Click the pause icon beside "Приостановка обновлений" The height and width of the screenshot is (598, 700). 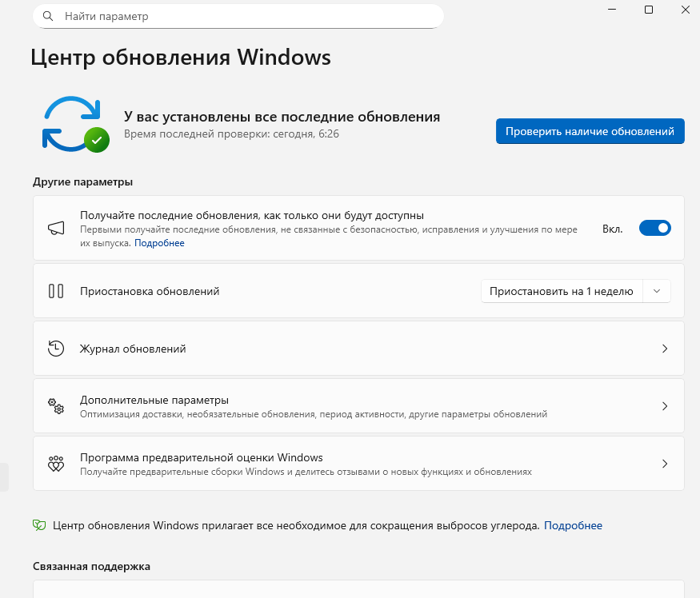56,291
